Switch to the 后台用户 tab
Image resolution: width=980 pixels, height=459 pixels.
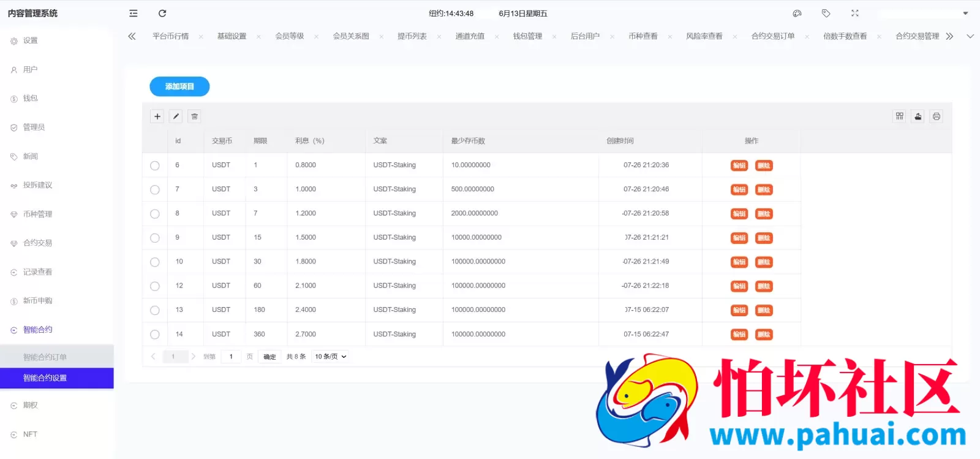click(x=585, y=37)
